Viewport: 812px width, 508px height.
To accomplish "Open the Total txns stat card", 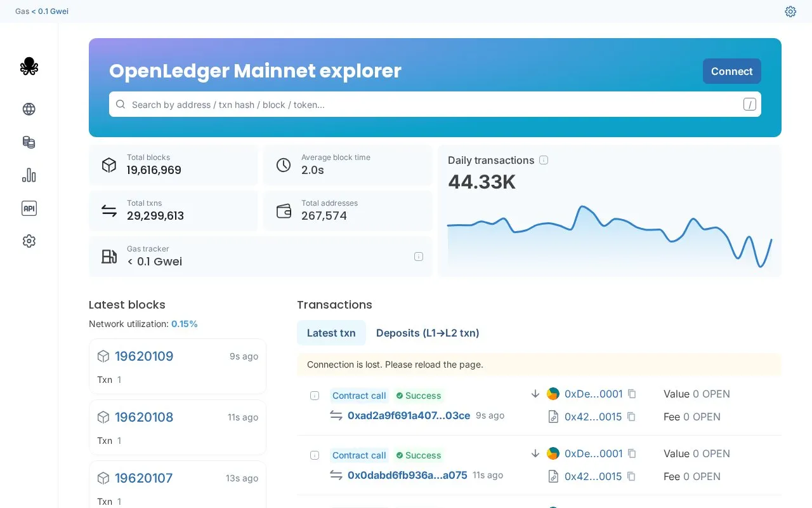I will pyautogui.click(x=173, y=211).
